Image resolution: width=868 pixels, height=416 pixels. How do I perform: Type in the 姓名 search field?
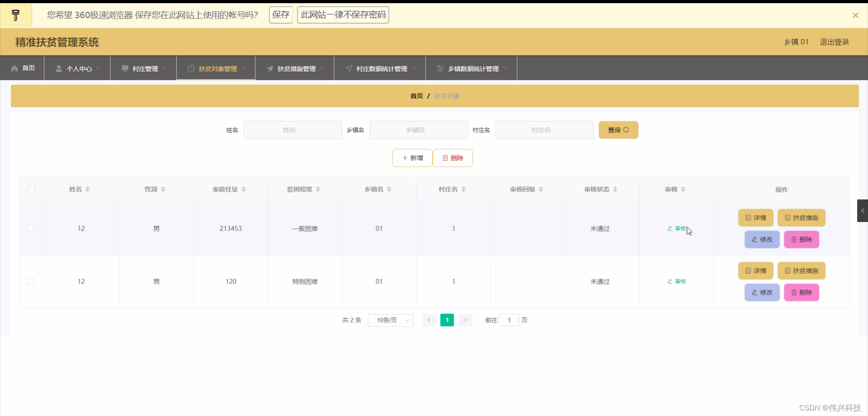point(292,130)
